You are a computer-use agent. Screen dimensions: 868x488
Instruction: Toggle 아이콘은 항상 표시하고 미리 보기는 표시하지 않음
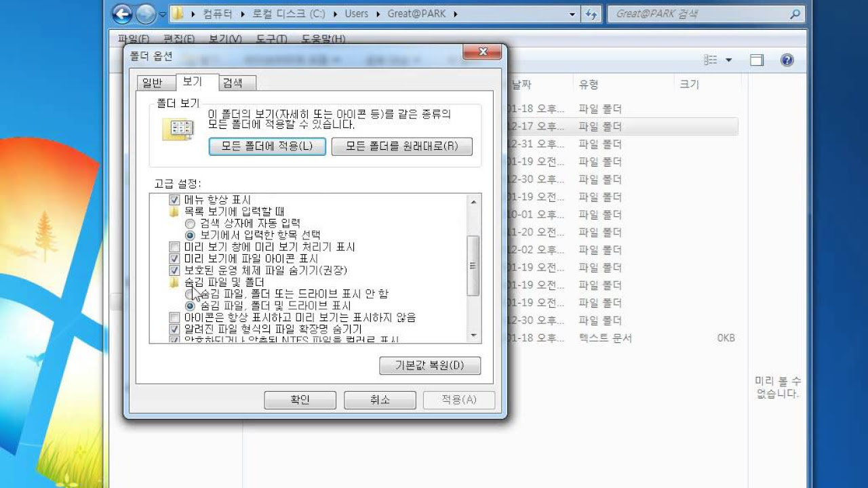coord(174,317)
